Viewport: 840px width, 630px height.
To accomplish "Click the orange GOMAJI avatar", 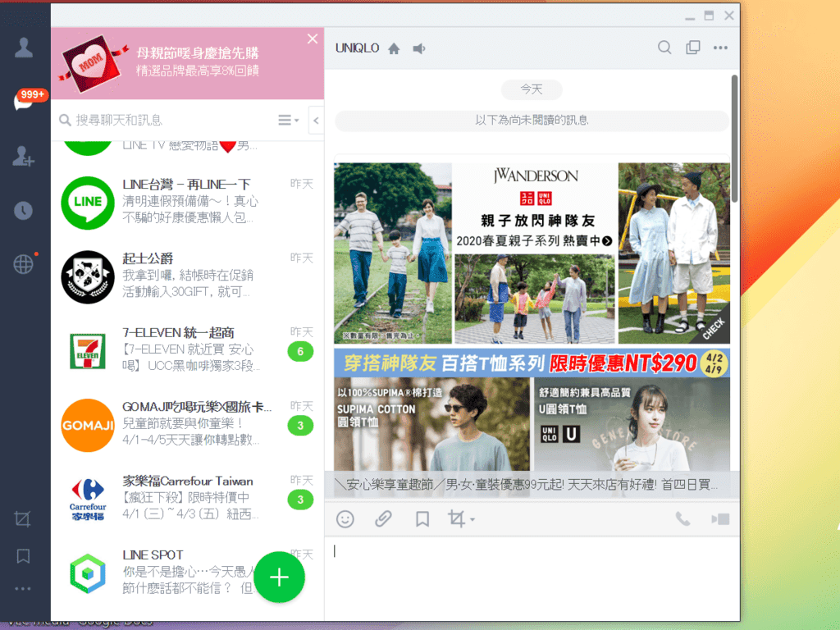I will point(88,425).
